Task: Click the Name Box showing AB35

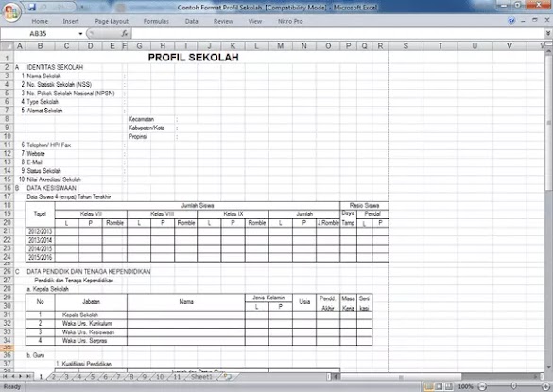Action: [39, 33]
